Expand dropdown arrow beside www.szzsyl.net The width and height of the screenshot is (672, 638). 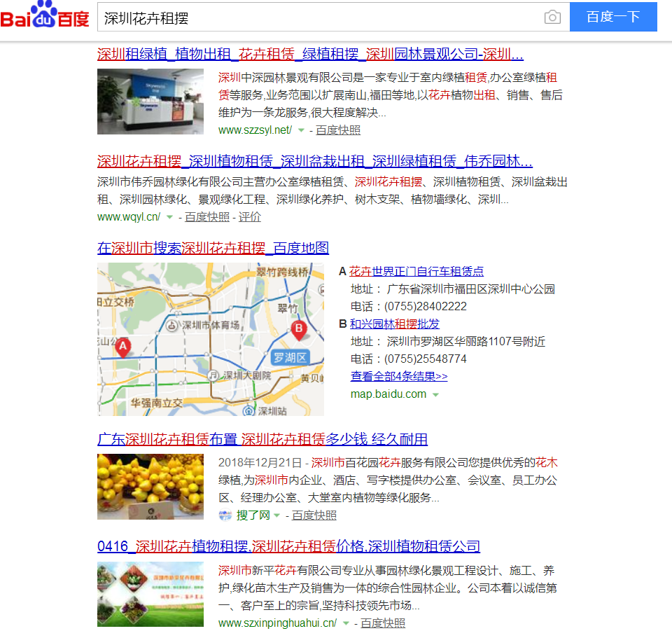[301, 130]
